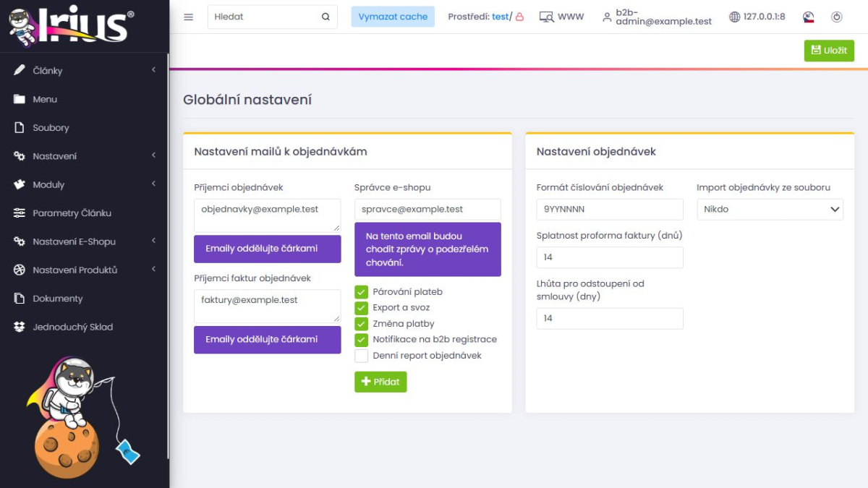
Task: Save settings with the Uložit button
Action: pos(829,51)
